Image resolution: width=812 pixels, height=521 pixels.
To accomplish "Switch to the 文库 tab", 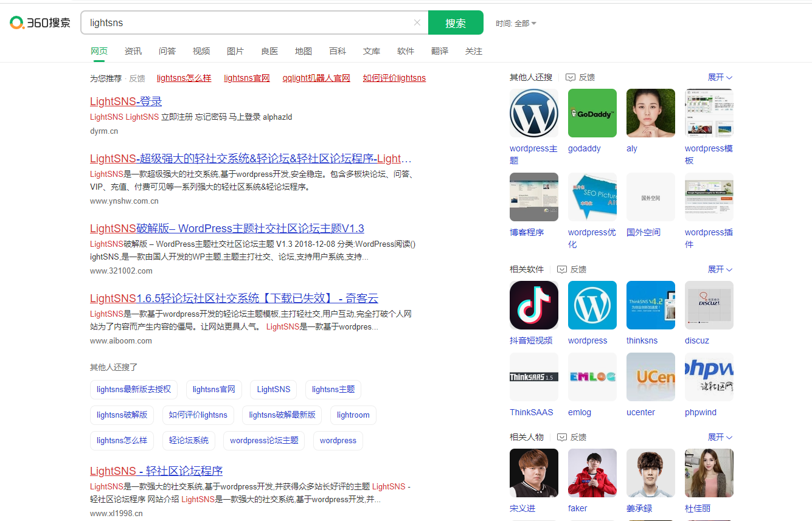I will tap(372, 51).
